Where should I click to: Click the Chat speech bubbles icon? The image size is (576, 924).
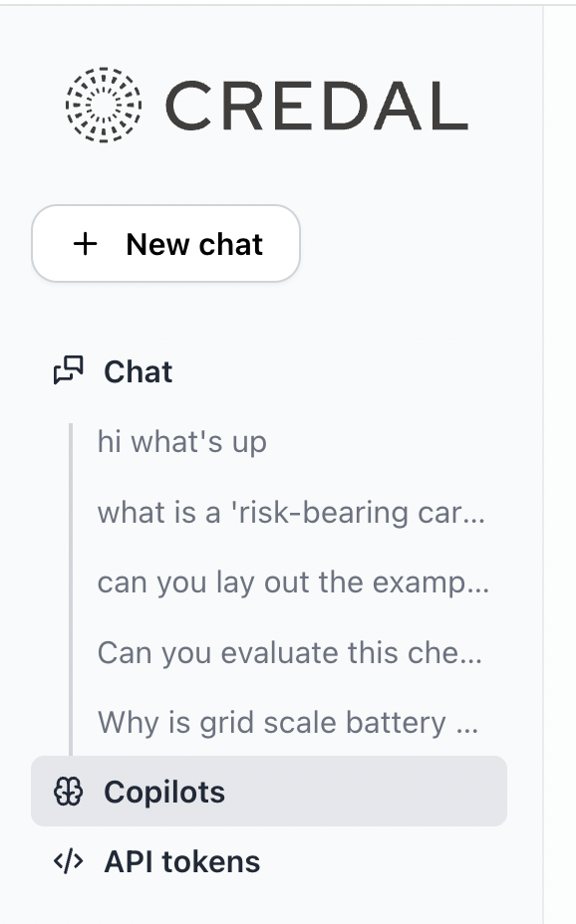(x=69, y=370)
